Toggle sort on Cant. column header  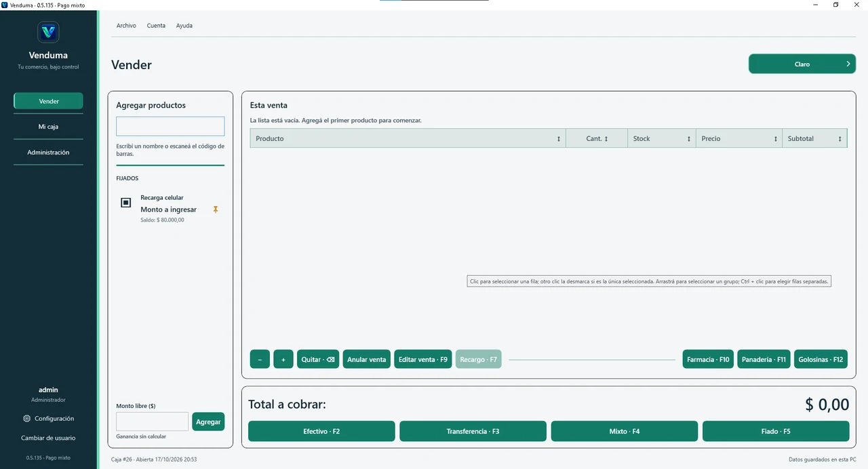(x=597, y=138)
